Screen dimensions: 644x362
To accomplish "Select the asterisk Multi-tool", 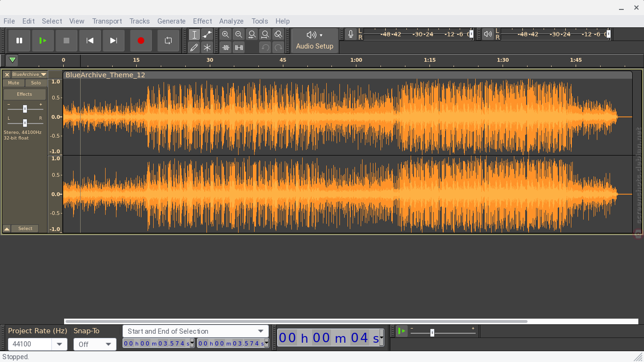I will pos(207,47).
